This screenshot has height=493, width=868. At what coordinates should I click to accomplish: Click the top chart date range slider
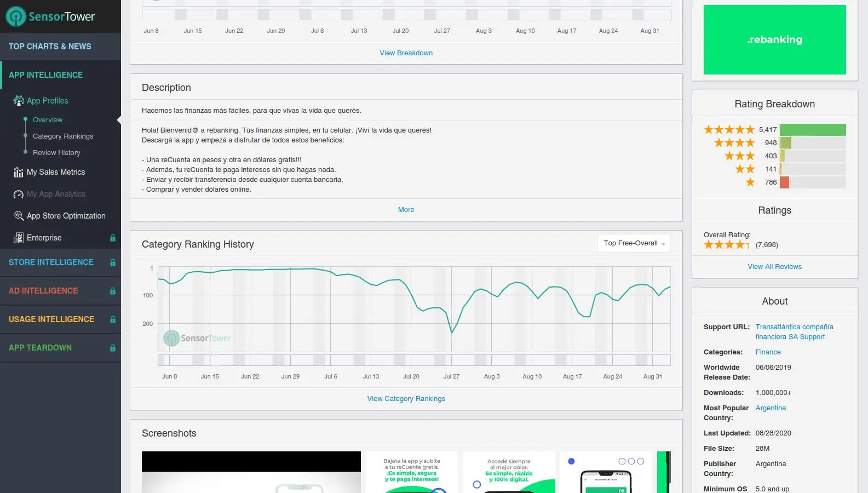click(x=406, y=15)
